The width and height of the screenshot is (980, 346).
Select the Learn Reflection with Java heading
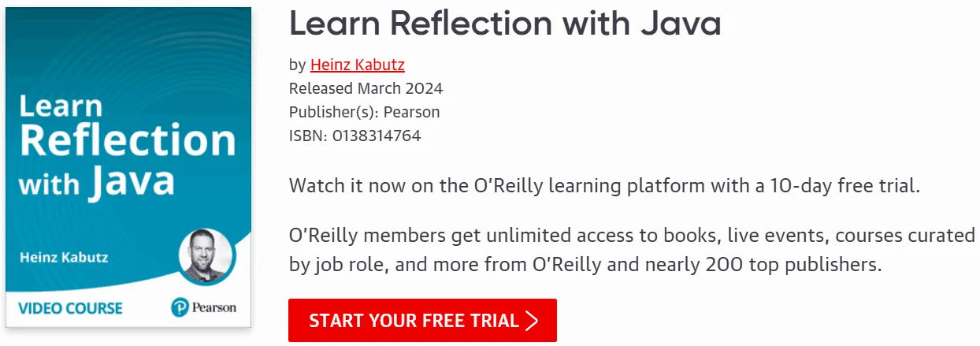pyautogui.click(x=505, y=24)
